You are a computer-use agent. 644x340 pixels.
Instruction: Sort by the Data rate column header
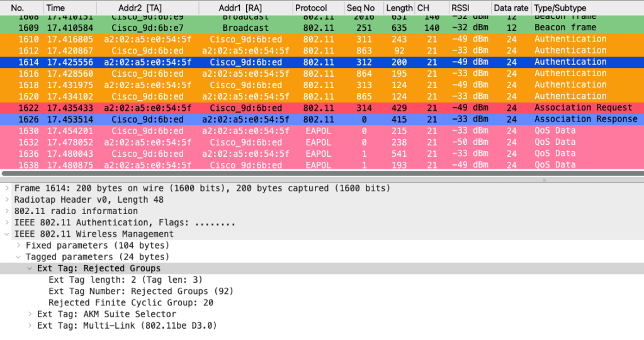pos(510,8)
